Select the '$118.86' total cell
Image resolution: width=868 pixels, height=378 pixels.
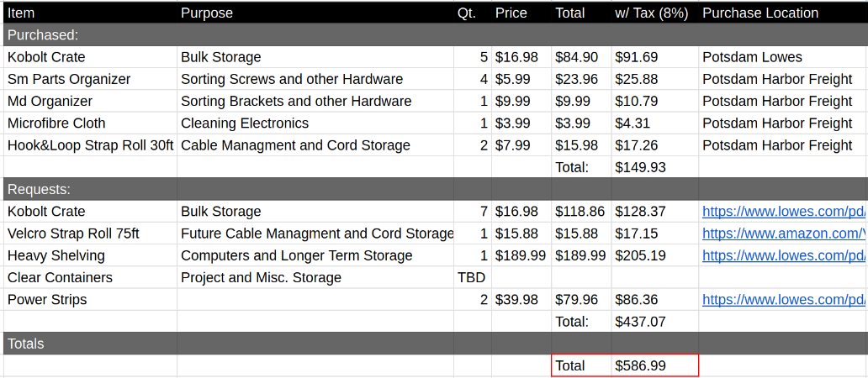581,211
